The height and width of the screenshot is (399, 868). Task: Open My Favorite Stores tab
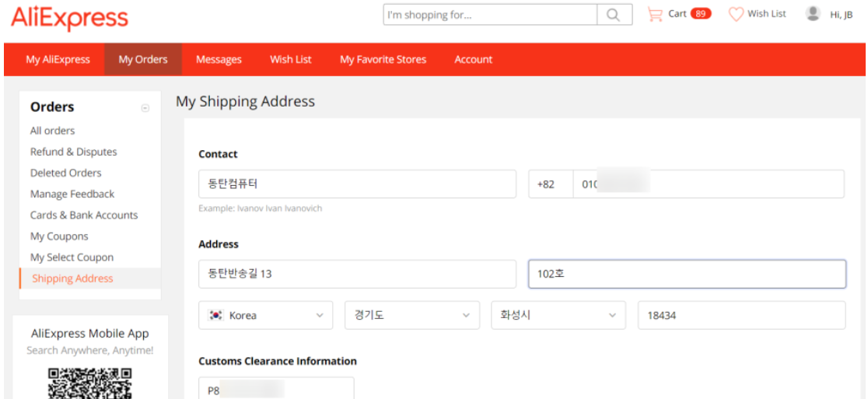click(383, 59)
